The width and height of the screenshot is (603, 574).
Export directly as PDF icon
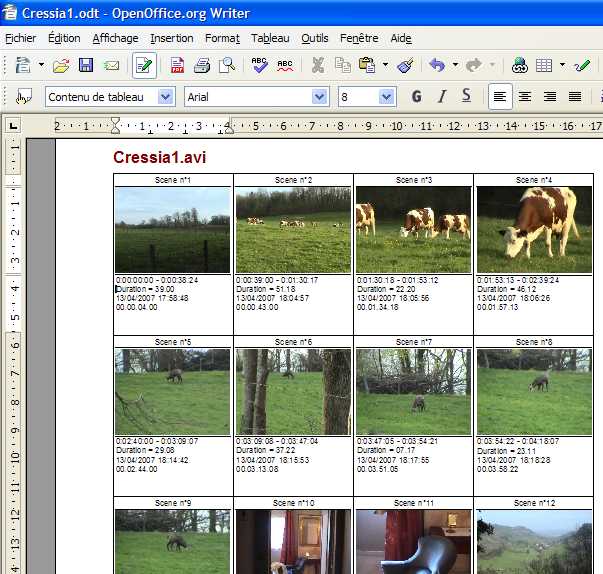tap(177, 65)
